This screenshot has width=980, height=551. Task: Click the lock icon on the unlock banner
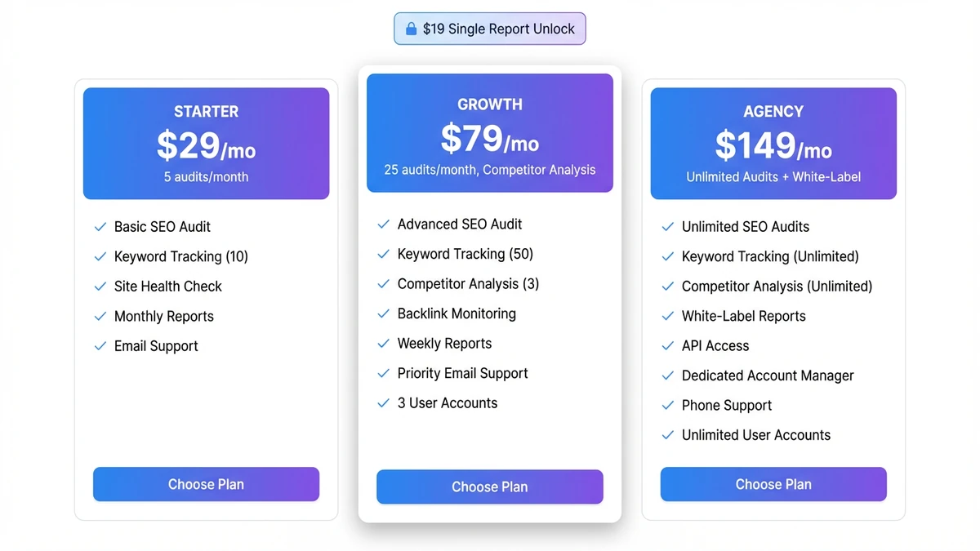[411, 28]
